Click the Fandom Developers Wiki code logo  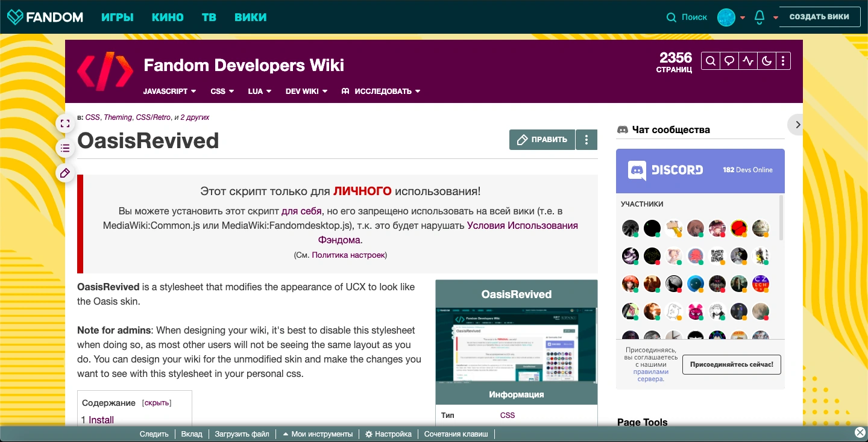(105, 72)
